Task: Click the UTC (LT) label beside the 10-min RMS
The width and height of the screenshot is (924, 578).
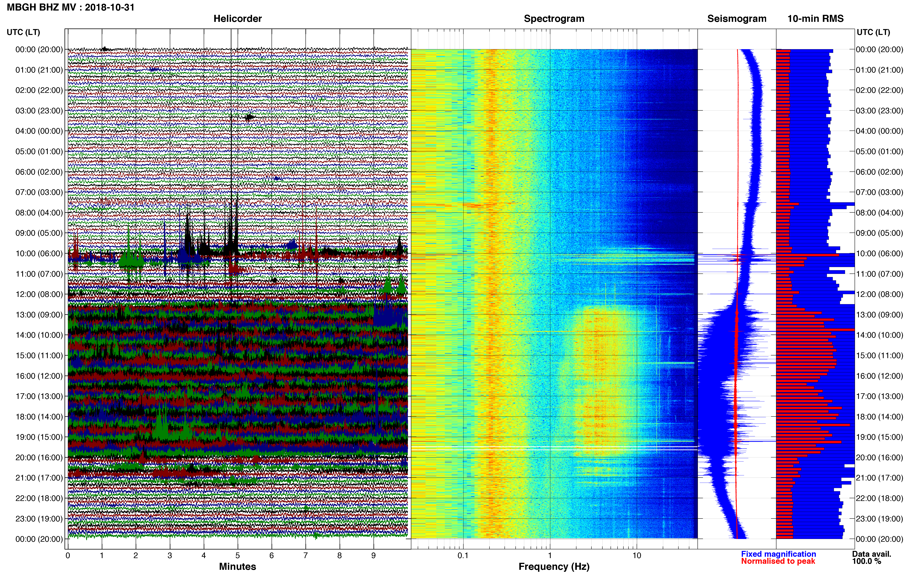Action: click(873, 32)
